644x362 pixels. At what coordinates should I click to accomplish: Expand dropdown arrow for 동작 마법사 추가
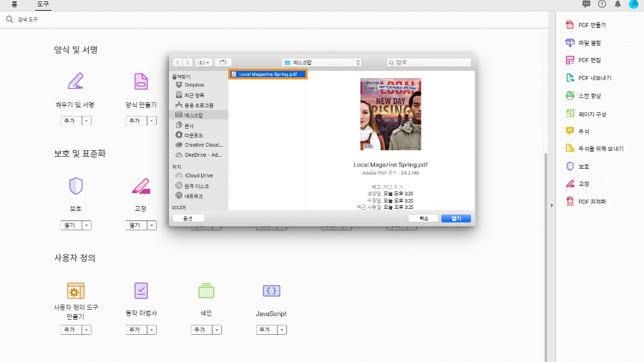coord(152,330)
